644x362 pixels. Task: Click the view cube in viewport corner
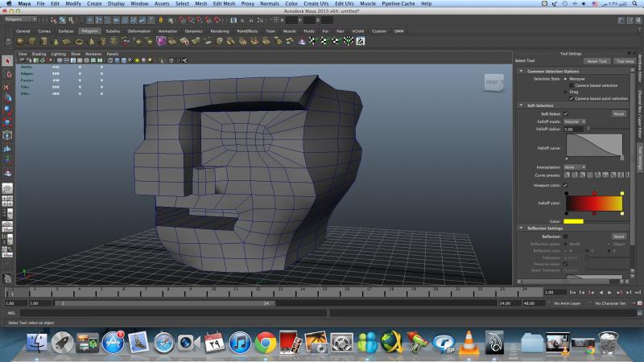coord(493,82)
